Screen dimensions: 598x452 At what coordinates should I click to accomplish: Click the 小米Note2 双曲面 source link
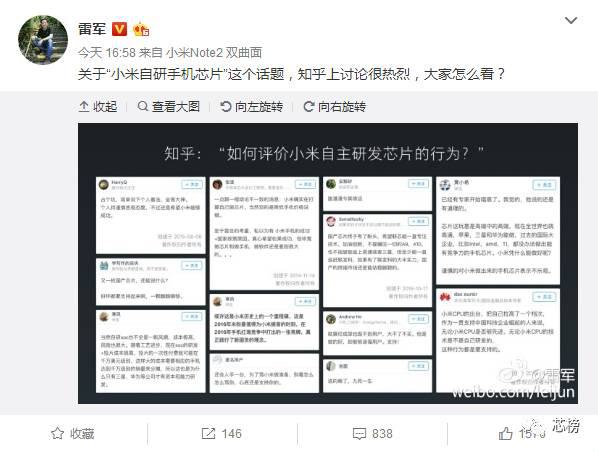click(x=214, y=53)
